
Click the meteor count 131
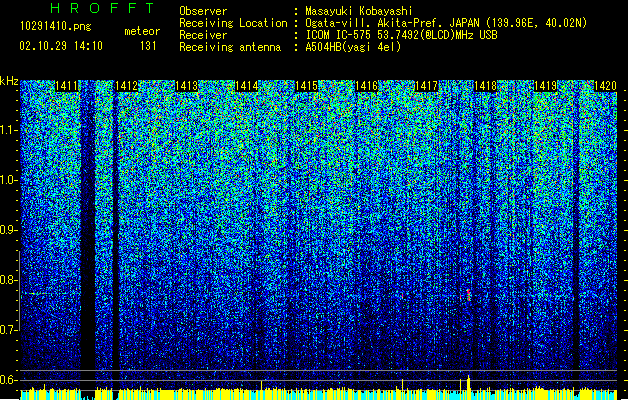coord(148,46)
